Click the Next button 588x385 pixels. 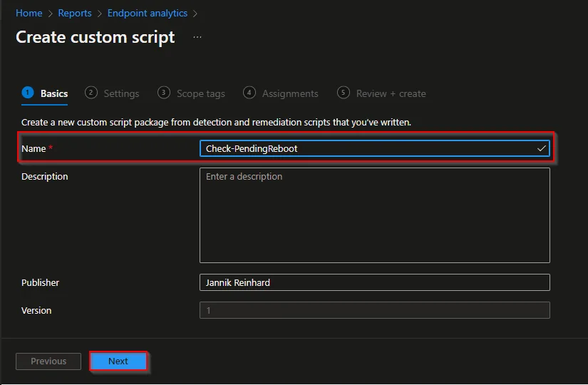118,361
